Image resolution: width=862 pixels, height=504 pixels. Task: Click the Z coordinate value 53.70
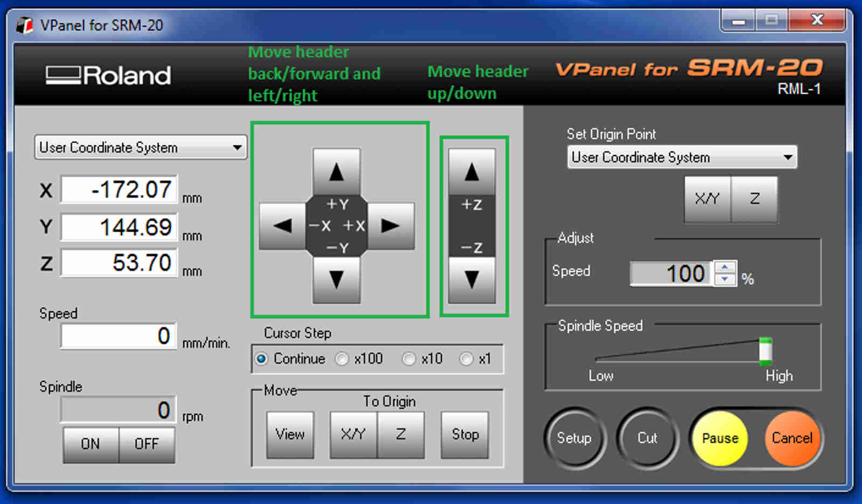(119, 263)
